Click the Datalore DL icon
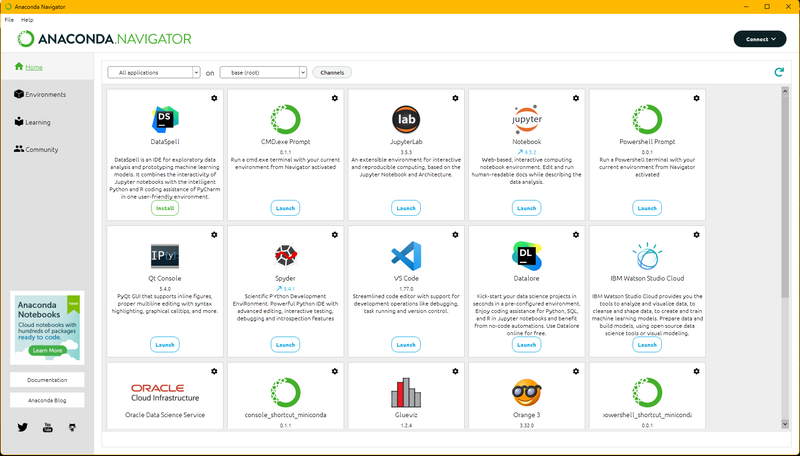The image size is (800, 456). 527,256
